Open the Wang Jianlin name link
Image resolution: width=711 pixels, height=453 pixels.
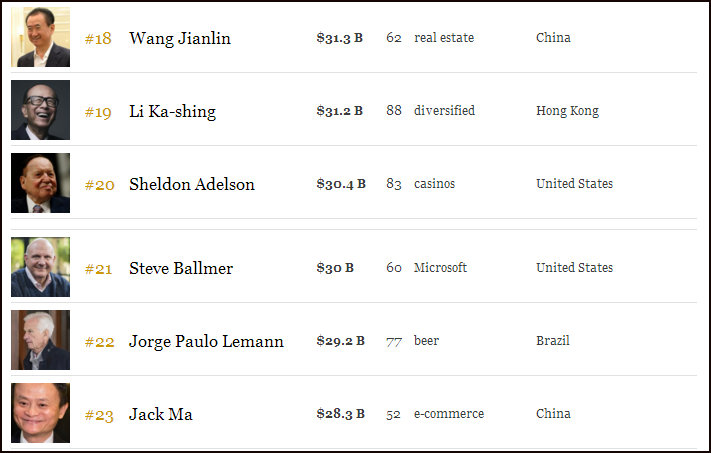pyautogui.click(x=180, y=38)
